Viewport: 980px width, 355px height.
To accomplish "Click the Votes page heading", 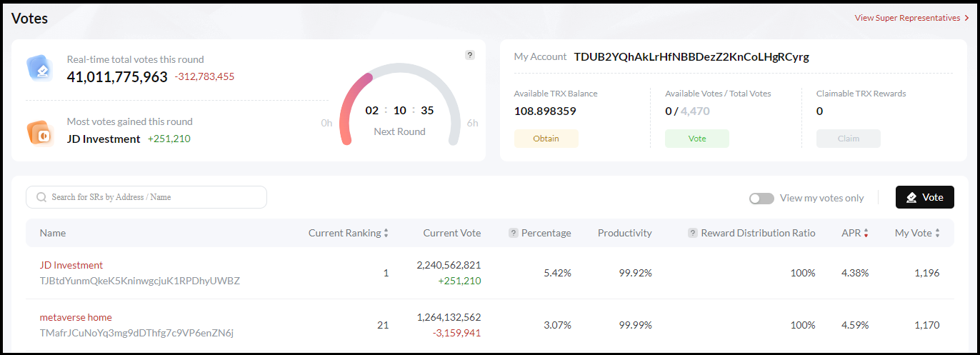I will click(30, 19).
